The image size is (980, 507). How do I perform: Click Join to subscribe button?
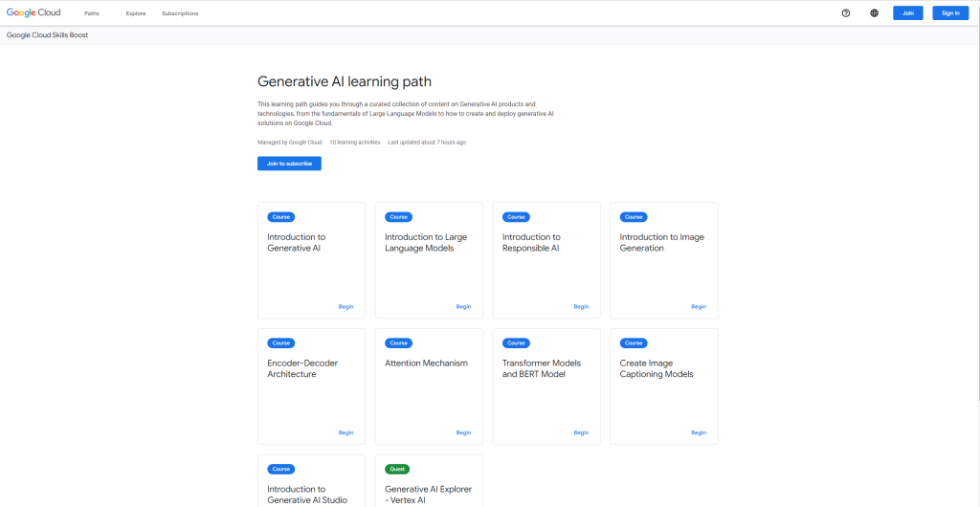click(x=289, y=164)
